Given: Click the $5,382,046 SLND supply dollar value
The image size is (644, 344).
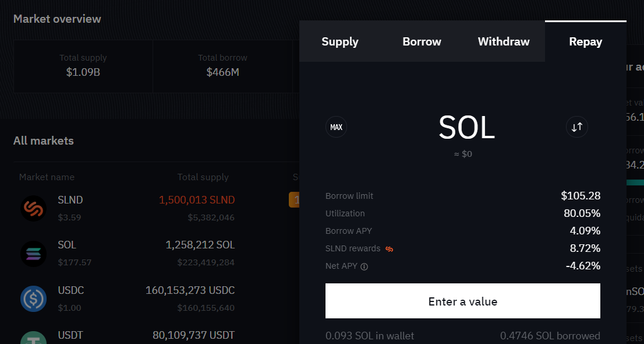Looking at the screenshot, I should 211,217.
